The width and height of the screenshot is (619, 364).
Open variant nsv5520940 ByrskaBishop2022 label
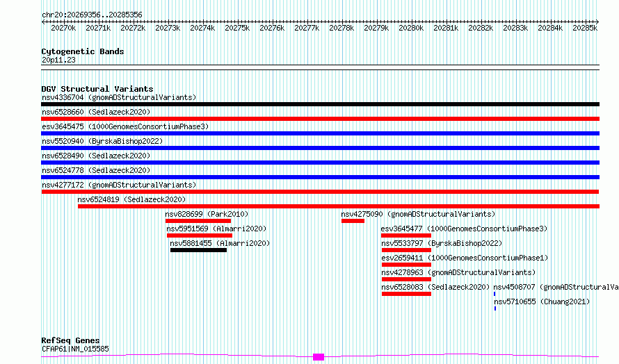(x=102, y=141)
